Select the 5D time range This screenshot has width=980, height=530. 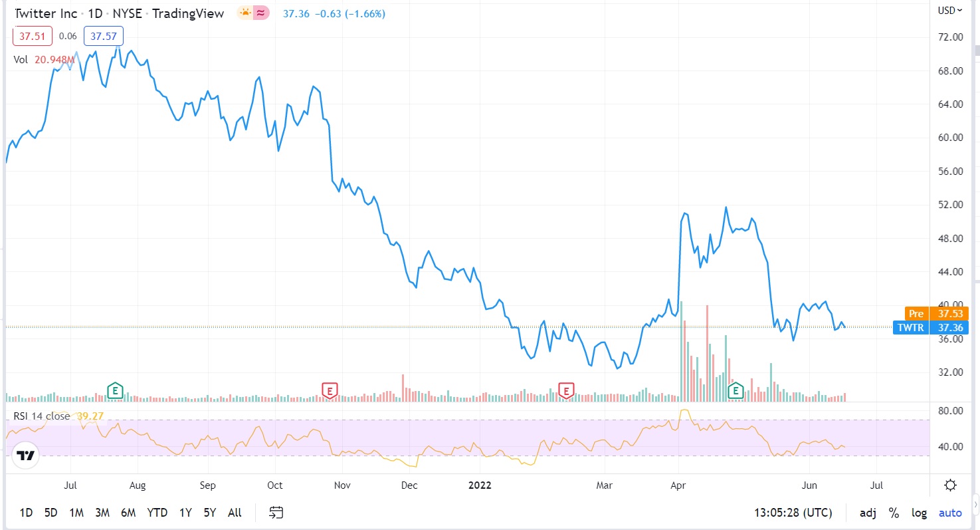[x=50, y=513]
